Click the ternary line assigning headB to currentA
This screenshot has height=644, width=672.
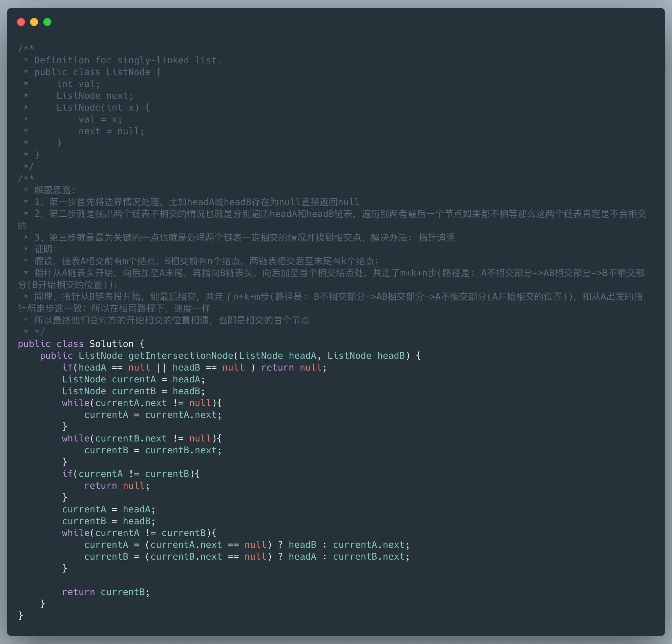coord(246,545)
